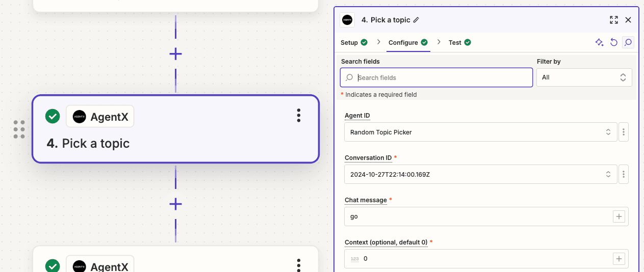Click the panel title 4. Pick a topic
This screenshot has height=272, width=644.
[x=385, y=20]
